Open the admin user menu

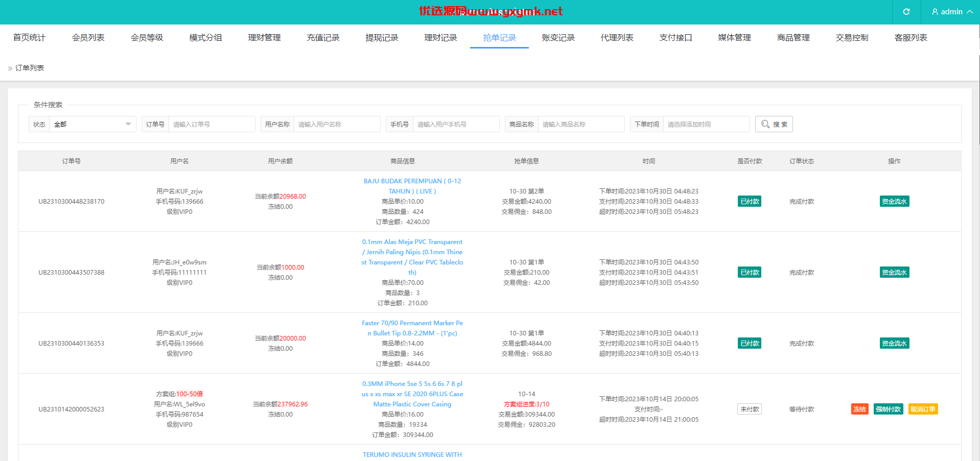pos(952,12)
